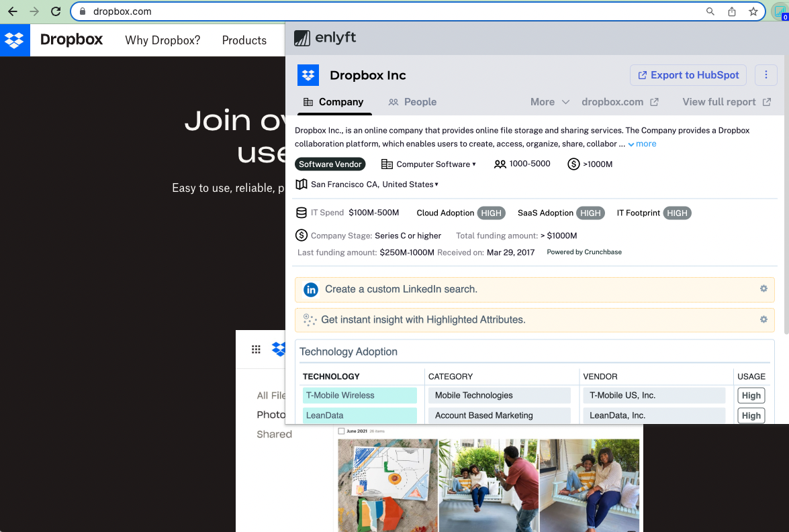This screenshot has width=789, height=532.
Task: Select the June 2021 photos checkbox
Action: pyautogui.click(x=341, y=431)
